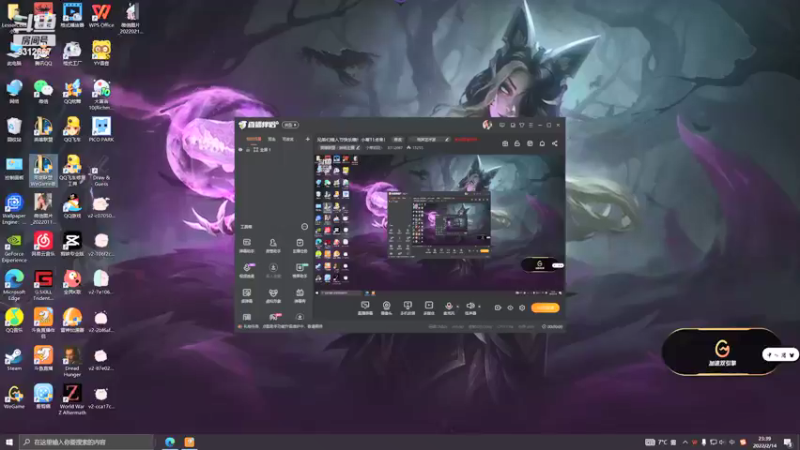This screenshot has height=450, width=800.
Task: Open the PICO PARK desktop shortcut
Action: (101, 130)
